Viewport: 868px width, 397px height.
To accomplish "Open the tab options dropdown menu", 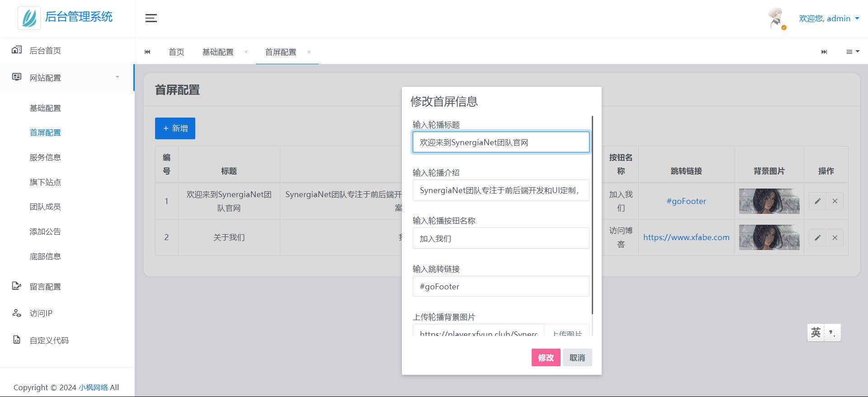I will 852,52.
